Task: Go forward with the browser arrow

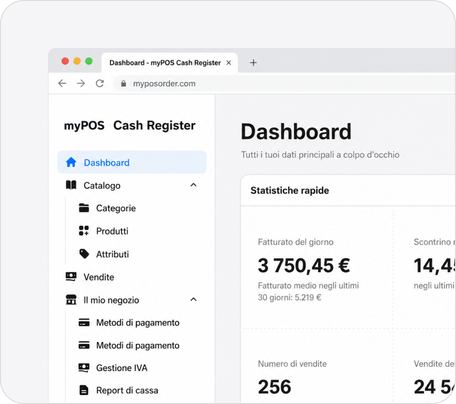Action: (81, 83)
